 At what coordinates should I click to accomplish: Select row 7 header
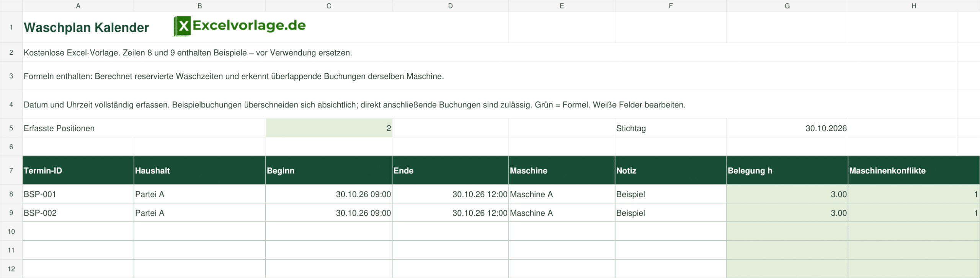click(11, 170)
